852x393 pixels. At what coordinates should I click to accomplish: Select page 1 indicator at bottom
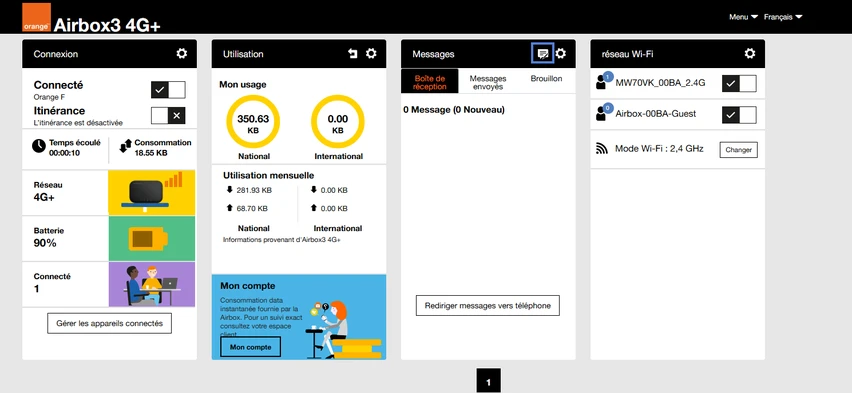488,381
